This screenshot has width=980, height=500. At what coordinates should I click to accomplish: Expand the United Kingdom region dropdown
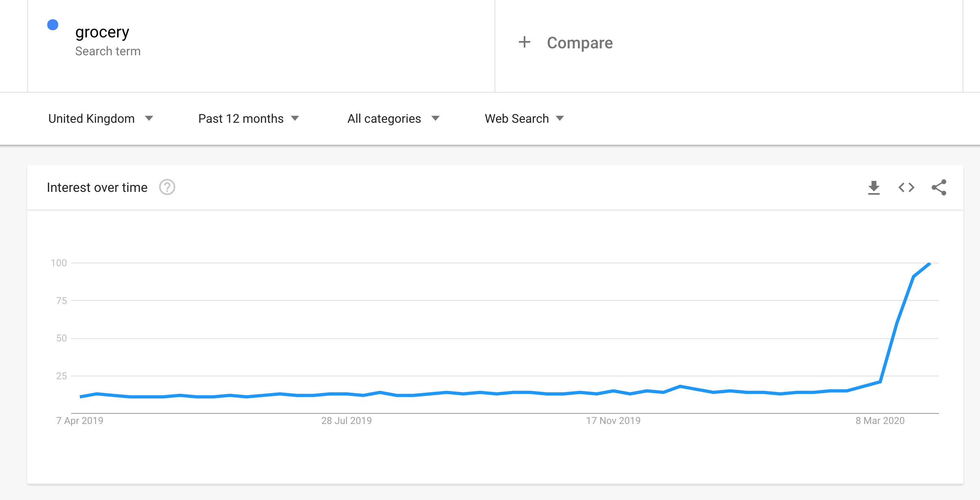pos(101,118)
